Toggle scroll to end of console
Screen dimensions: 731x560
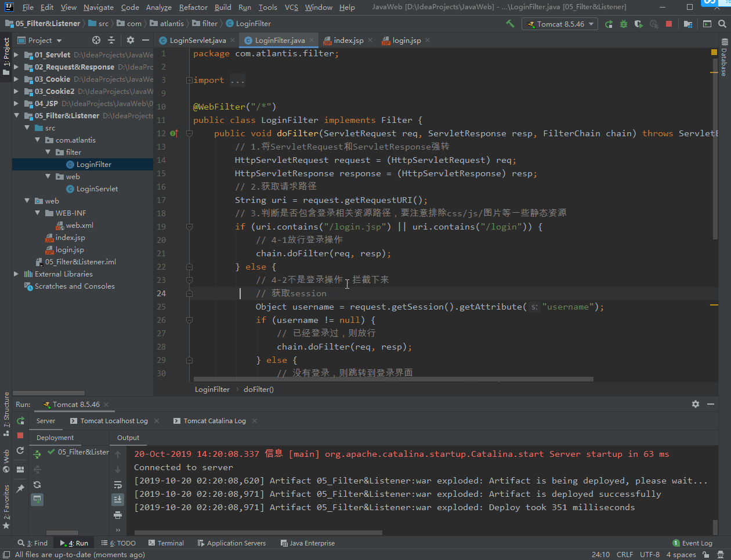pos(118,499)
